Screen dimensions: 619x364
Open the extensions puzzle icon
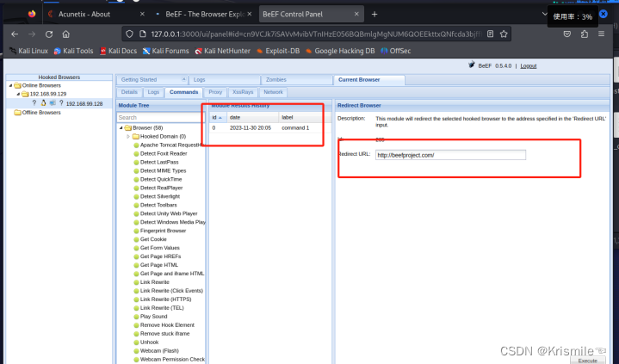click(585, 34)
